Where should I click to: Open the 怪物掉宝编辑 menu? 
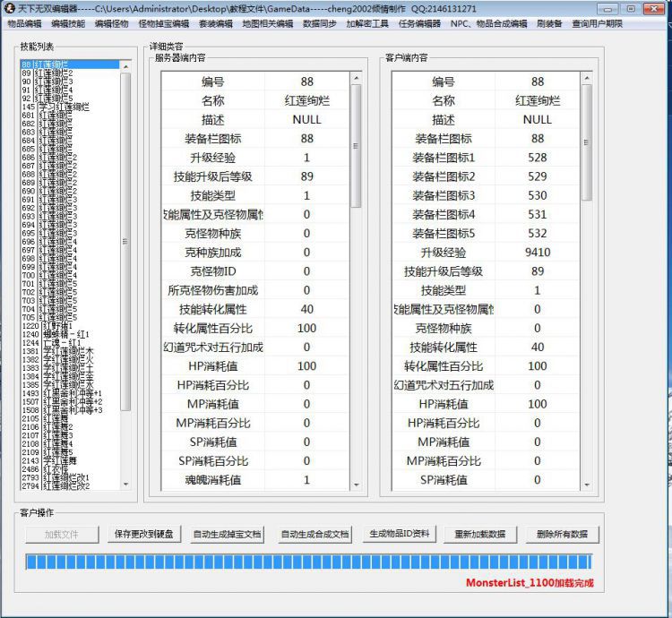point(164,24)
